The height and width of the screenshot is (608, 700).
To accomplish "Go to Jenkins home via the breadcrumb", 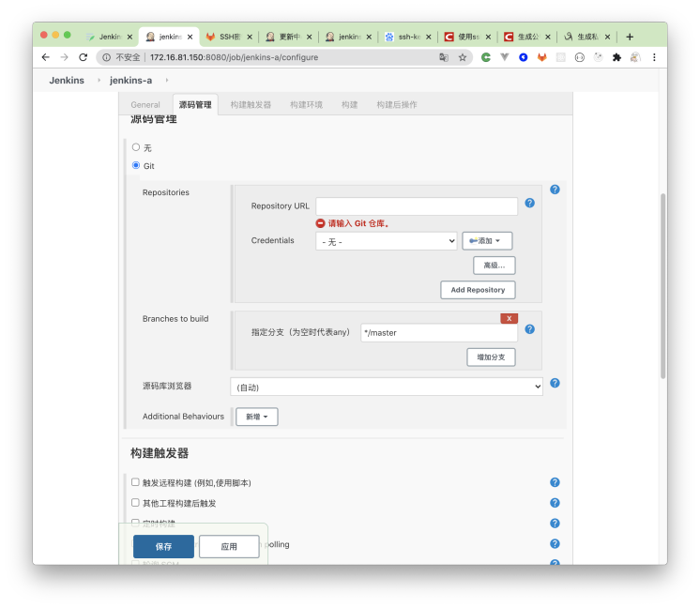I will 67,80.
